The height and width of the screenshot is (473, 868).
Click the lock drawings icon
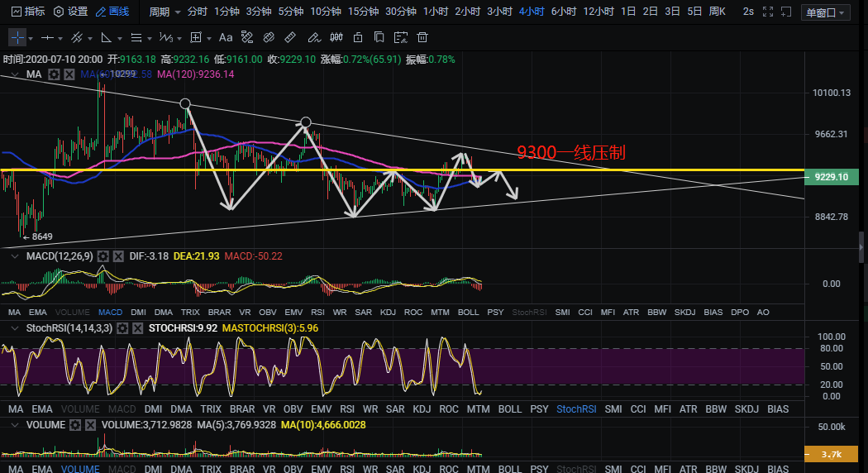coord(357,37)
